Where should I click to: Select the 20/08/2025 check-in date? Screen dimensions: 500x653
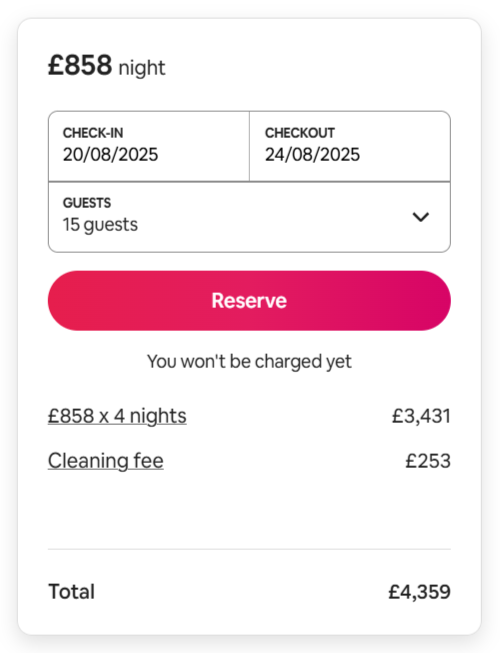(x=110, y=155)
